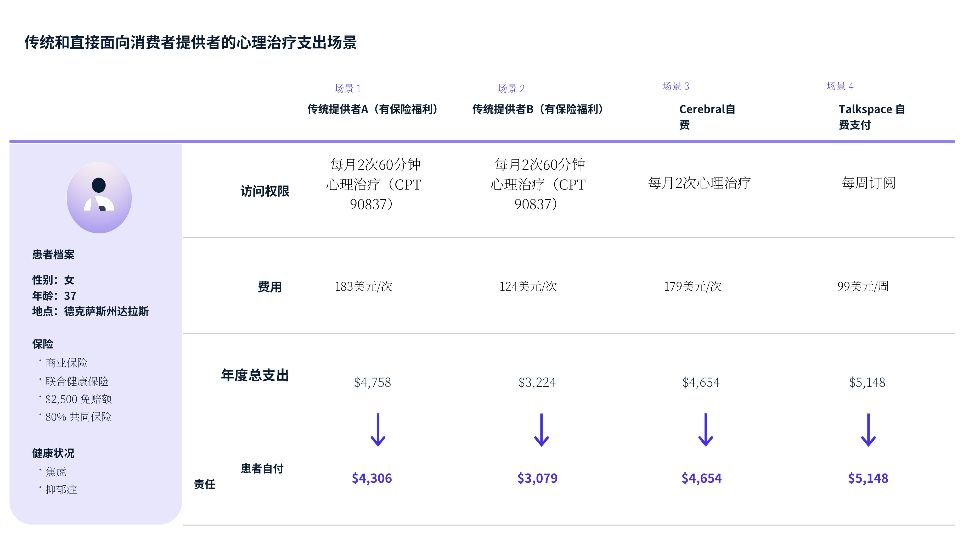Viewport: 980px width, 549px height.
Task: Click the $2,500 免赔额 bullet
Action: coord(79,399)
